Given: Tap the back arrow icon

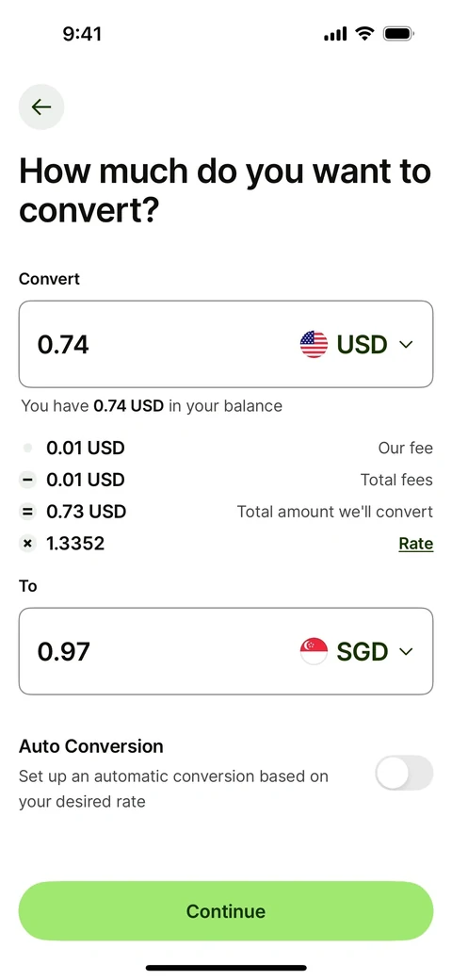Looking at the screenshot, I should (41, 106).
